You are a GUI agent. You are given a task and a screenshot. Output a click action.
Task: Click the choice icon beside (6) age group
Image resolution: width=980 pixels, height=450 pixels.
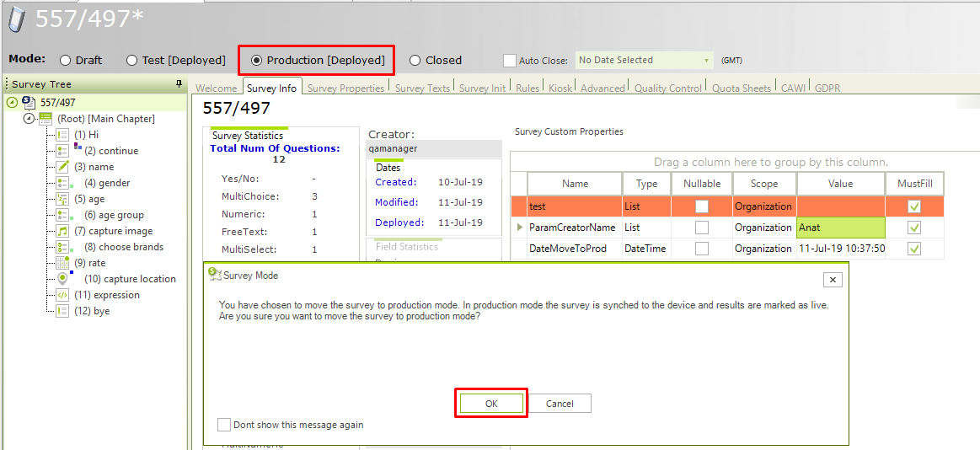pos(62,215)
